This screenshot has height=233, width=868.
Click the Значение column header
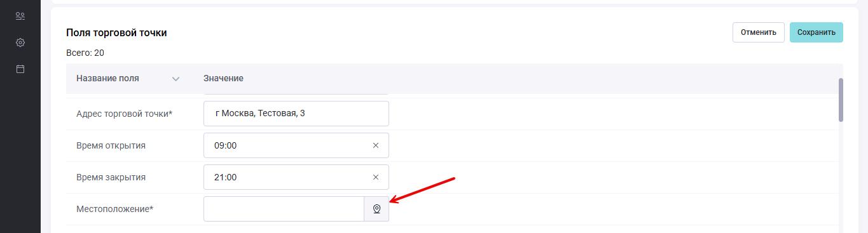click(x=223, y=78)
